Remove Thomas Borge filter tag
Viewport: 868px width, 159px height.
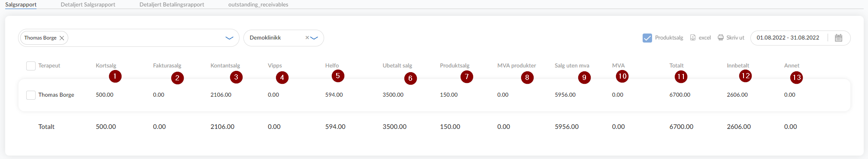tap(62, 38)
